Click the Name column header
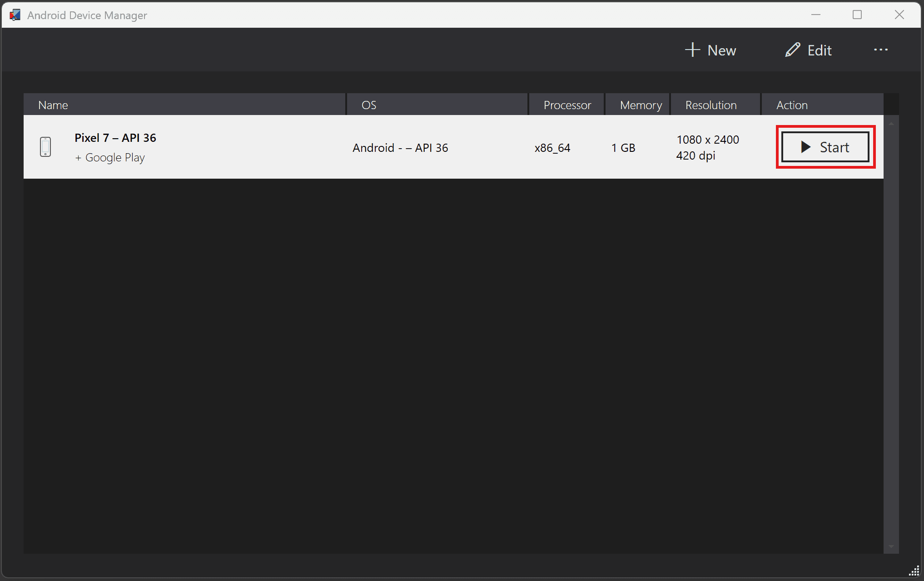Viewport: 924px width, 581px height. (53, 104)
